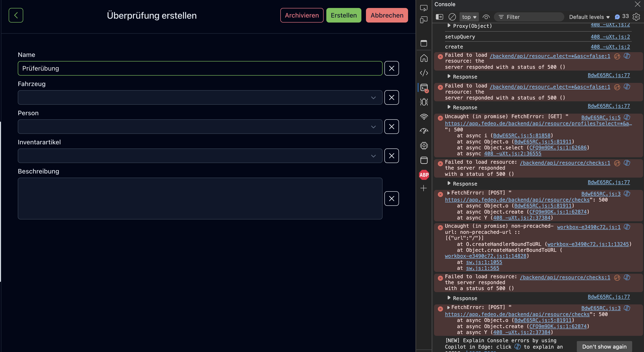
Task: Open the Fahrzeug dropdown
Action: 200,97
